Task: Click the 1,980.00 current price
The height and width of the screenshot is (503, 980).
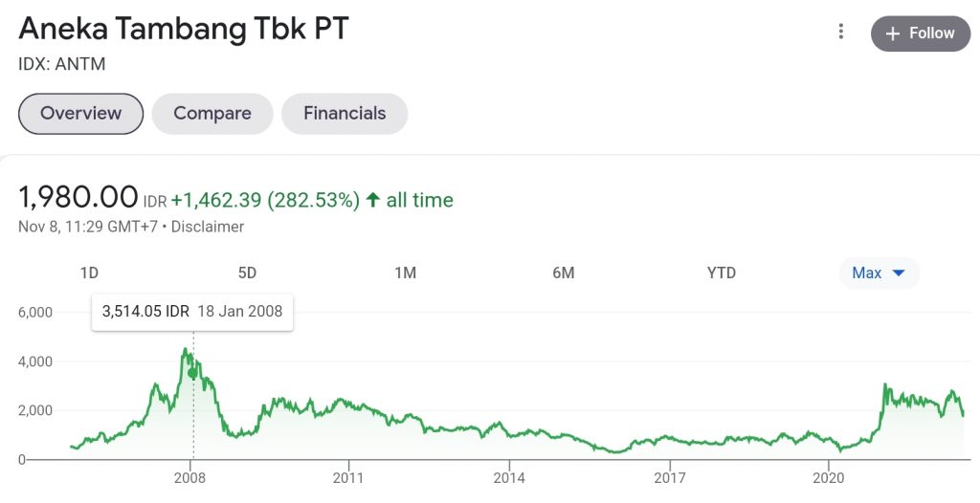Action: pyautogui.click(x=78, y=198)
